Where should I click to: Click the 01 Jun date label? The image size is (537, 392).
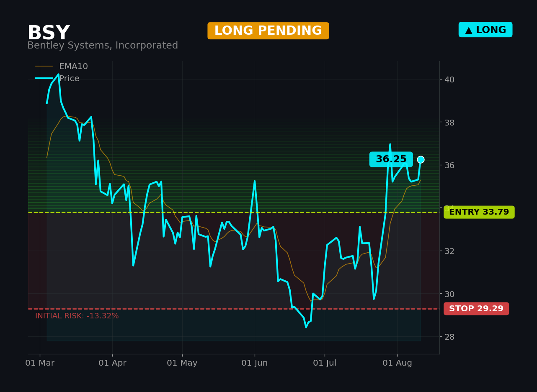click(x=255, y=363)
